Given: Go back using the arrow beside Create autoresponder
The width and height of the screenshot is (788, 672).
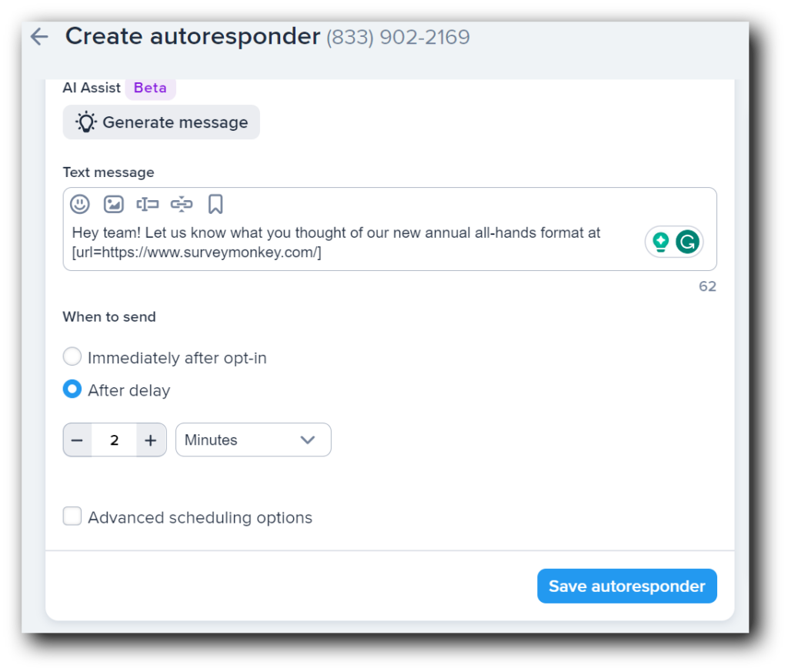Looking at the screenshot, I should click(38, 36).
